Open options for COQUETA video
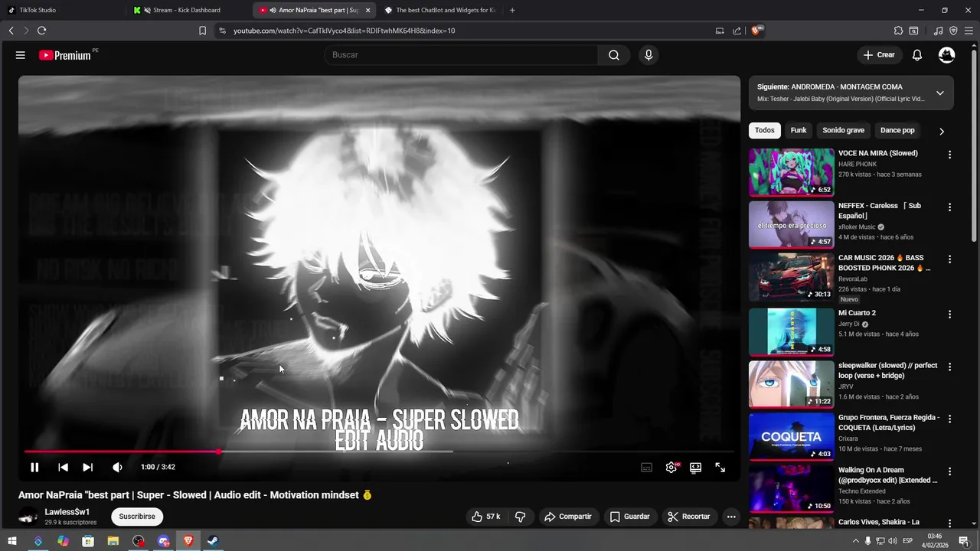 pyautogui.click(x=949, y=419)
